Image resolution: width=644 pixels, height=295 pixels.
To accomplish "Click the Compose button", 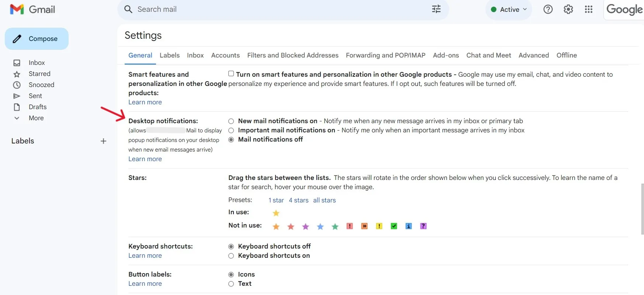I will coord(37,39).
